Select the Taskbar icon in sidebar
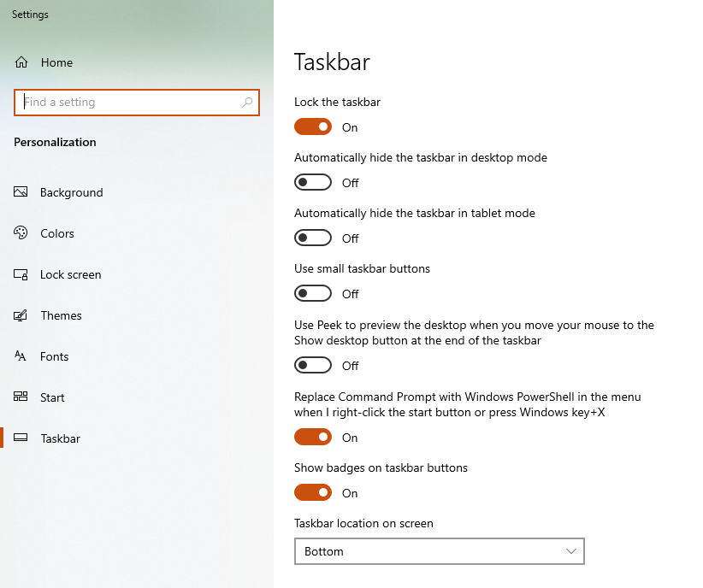703x588 pixels. (x=21, y=438)
